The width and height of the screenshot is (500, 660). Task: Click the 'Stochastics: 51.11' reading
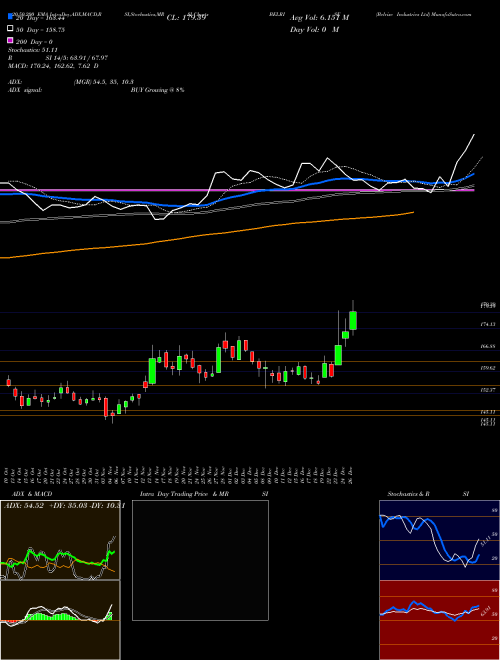tap(32, 50)
